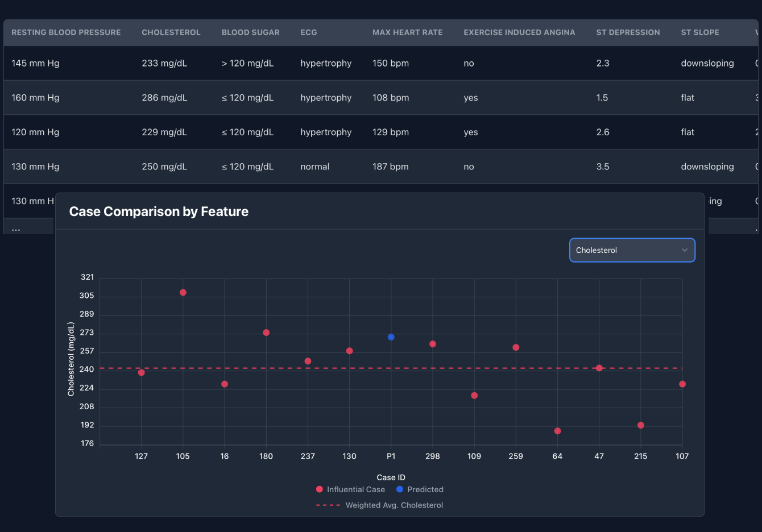Click the EXERCISE INDUCED ANGINA header
Viewport: 762px width, 532px height.
[519, 32]
